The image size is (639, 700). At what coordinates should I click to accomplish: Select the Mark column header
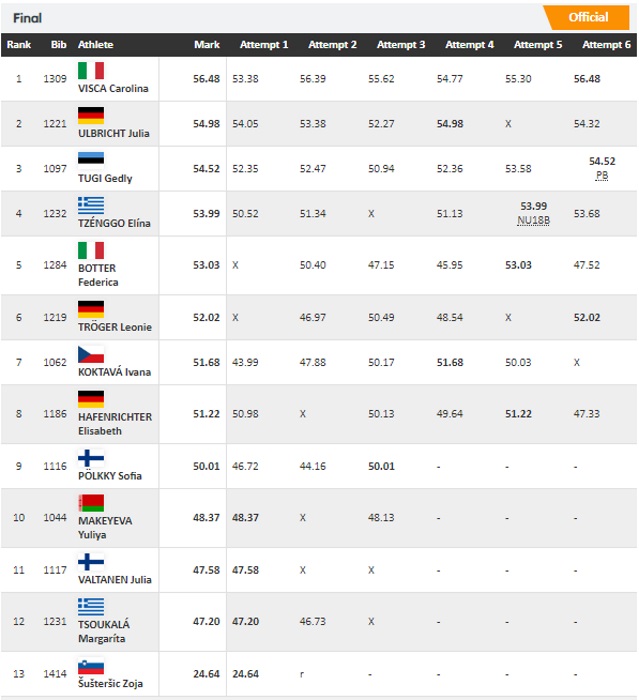(x=207, y=45)
